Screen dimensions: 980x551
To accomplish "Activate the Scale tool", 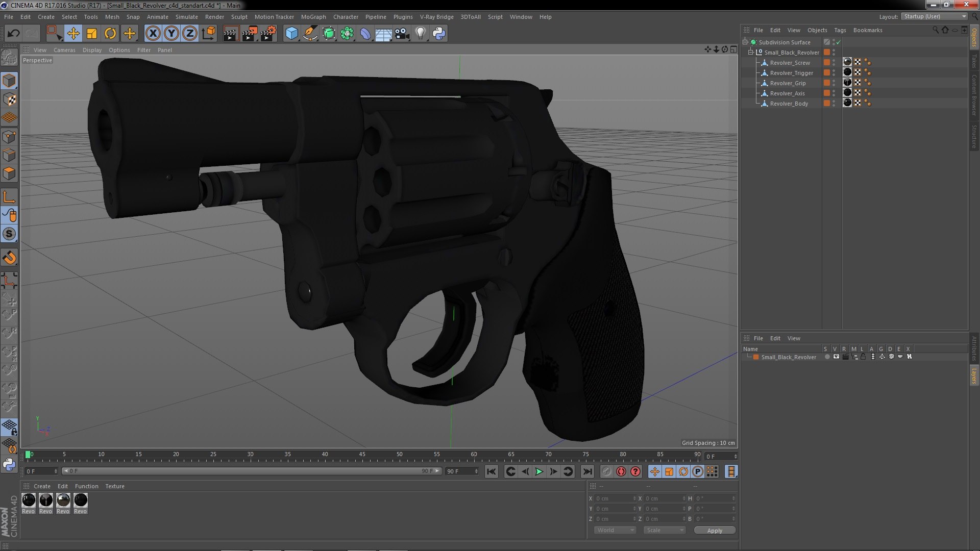I will [x=92, y=34].
